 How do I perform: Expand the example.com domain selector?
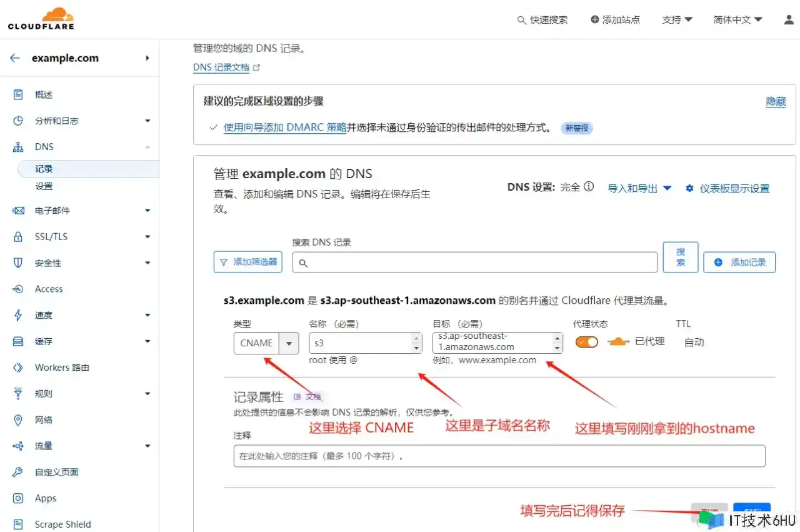[147, 58]
